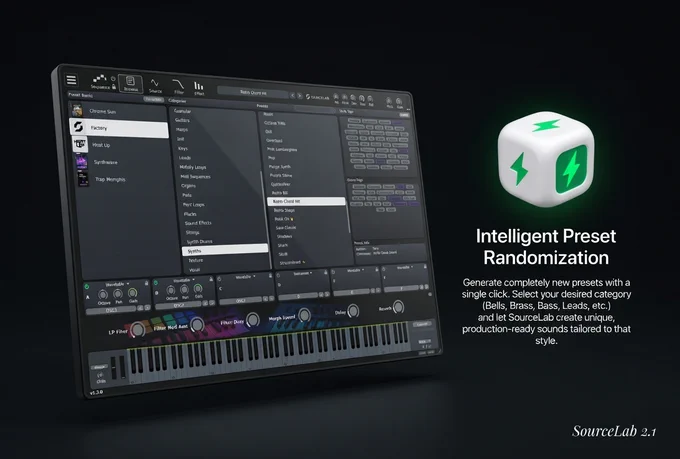The image size is (680, 459).
Task: Open the Filter tab with curve icon
Action: 179,86
